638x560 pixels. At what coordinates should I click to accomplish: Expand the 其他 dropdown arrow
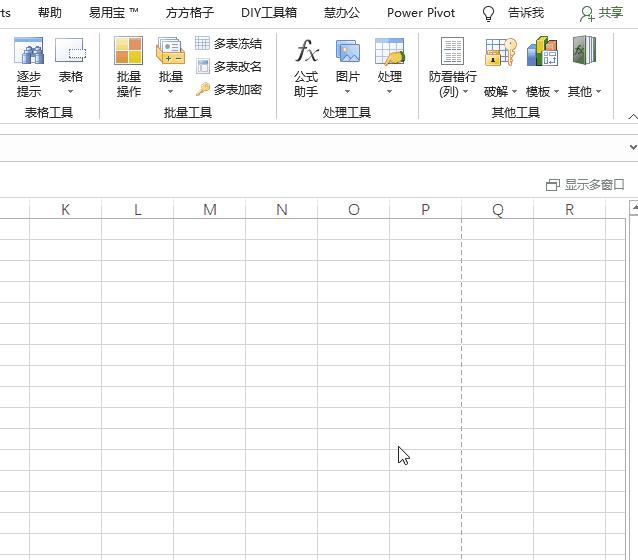(598, 92)
